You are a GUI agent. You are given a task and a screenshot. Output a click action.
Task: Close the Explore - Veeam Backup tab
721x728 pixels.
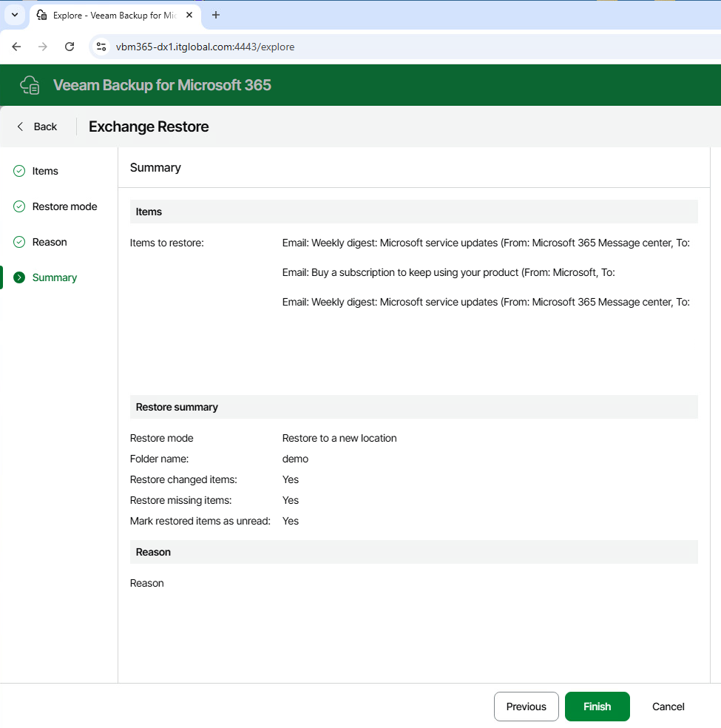189,15
